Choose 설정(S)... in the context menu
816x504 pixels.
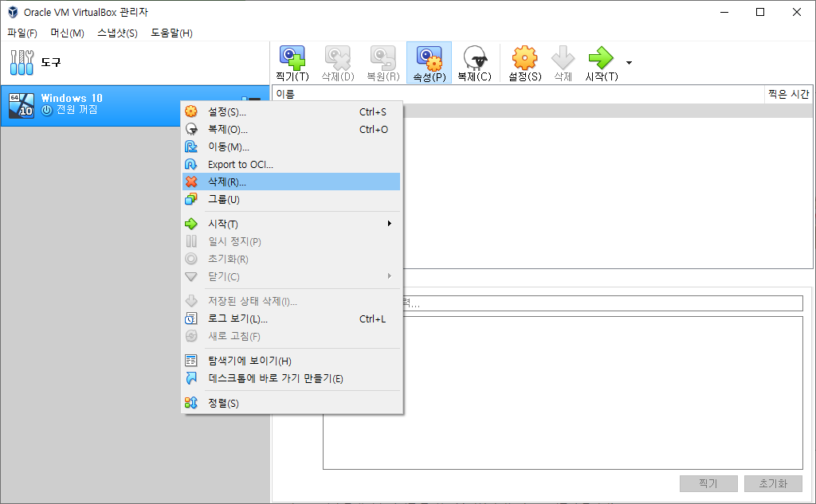coord(292,111)
